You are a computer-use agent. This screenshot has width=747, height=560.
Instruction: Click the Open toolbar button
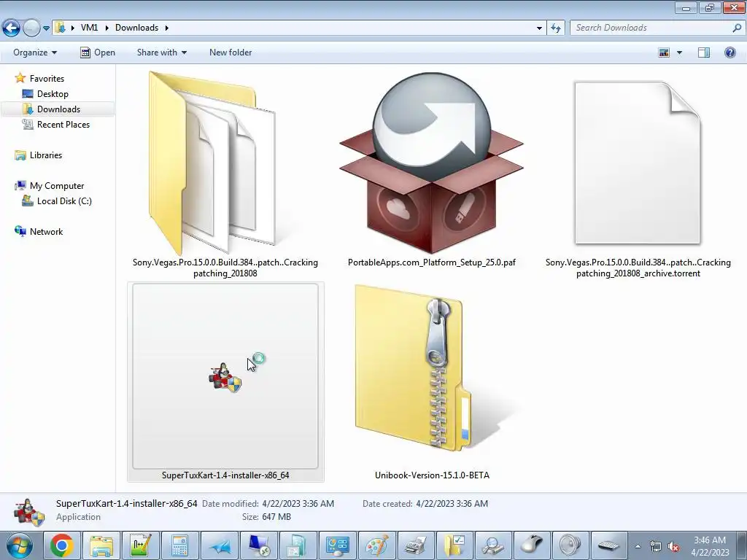click(x=98, y=52)
